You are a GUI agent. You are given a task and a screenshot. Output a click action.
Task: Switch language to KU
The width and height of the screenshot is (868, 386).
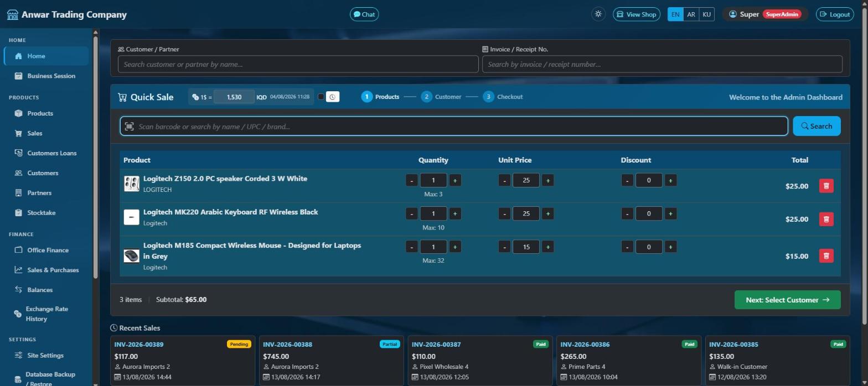point(706,14)
